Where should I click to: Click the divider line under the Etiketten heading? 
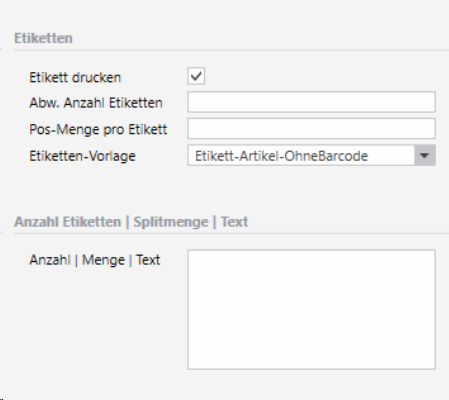(231, 50)
